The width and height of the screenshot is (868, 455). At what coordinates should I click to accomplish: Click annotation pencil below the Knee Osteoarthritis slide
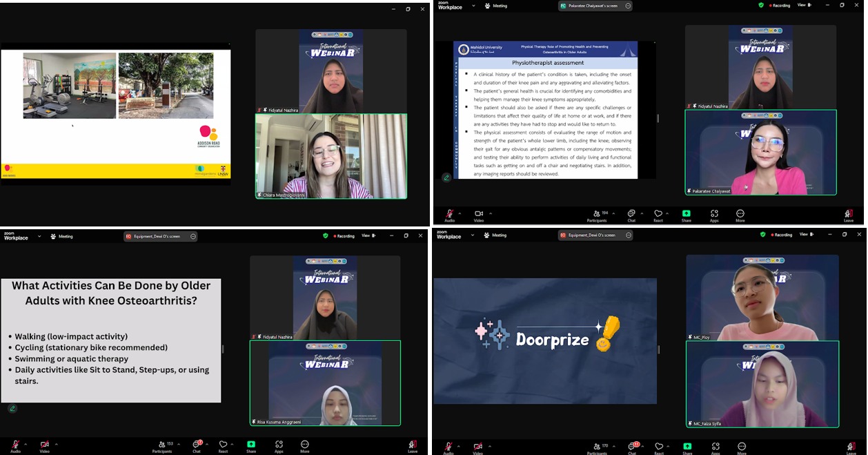coord(12,408)
